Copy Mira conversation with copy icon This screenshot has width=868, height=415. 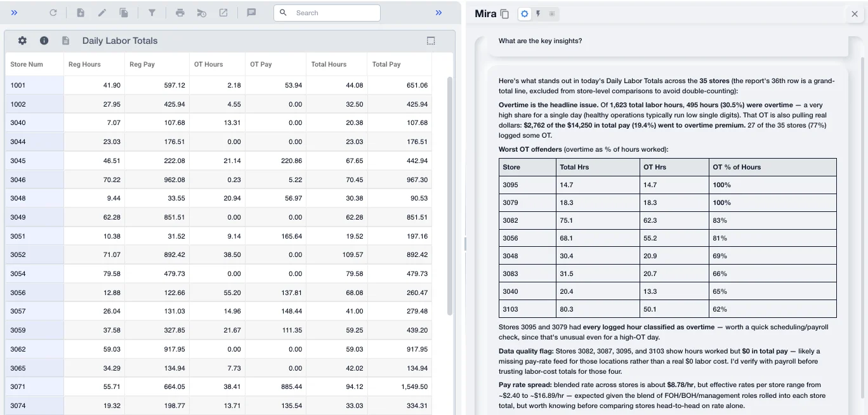click(504, 14)
